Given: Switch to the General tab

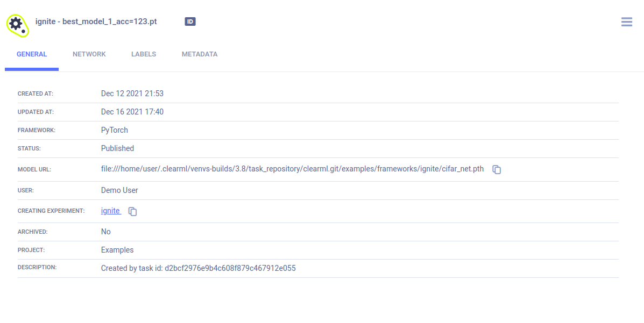Looking at the screenshot, I should (x=32, y=54).
